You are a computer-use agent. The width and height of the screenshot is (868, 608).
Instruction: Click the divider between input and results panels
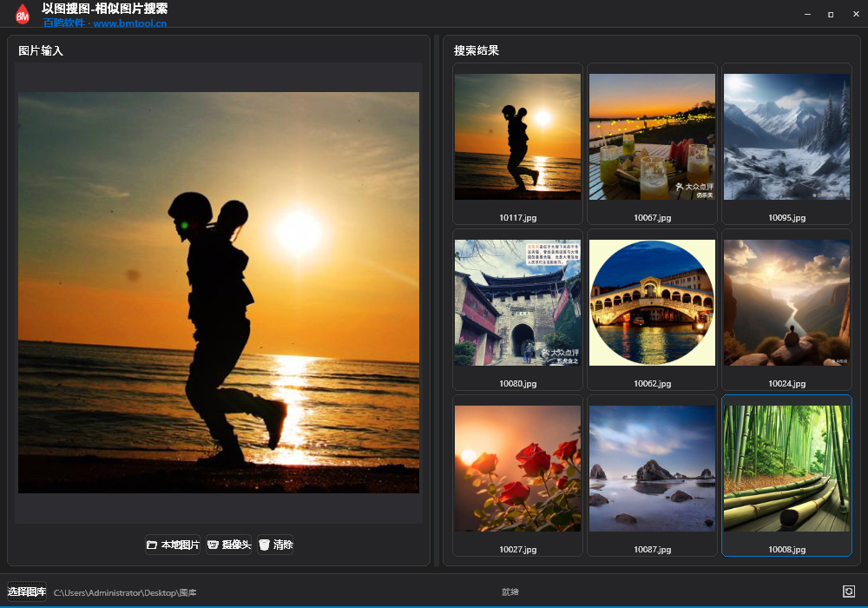[437, 301]
